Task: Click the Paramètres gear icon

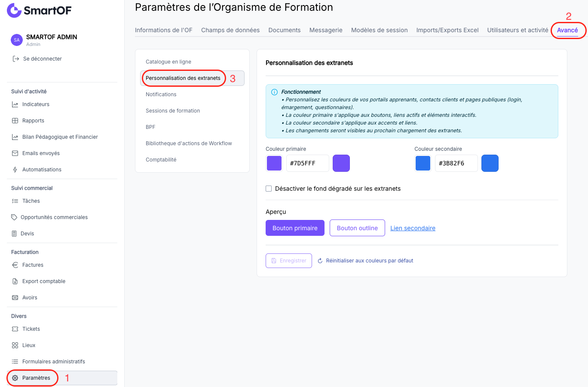Action: 15,378
